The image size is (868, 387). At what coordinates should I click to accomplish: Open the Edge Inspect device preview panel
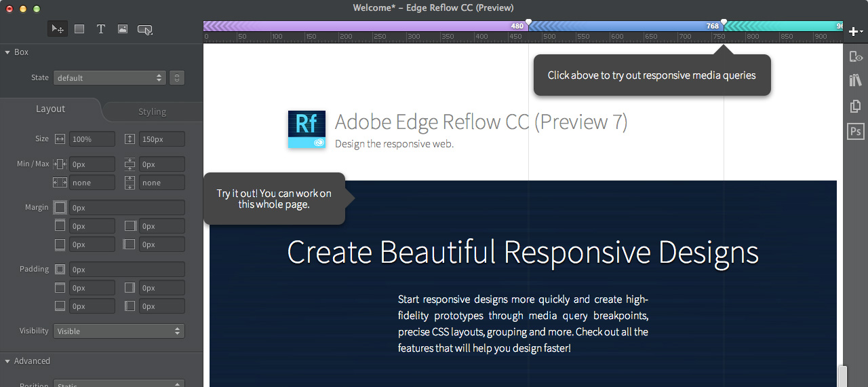pos(856,57)
